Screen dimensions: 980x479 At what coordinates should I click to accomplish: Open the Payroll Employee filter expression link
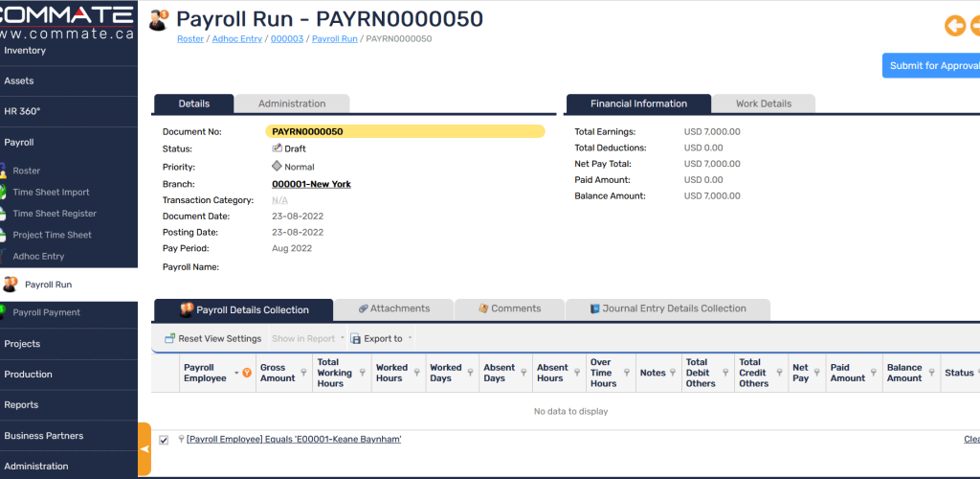[x=294, y=440]
